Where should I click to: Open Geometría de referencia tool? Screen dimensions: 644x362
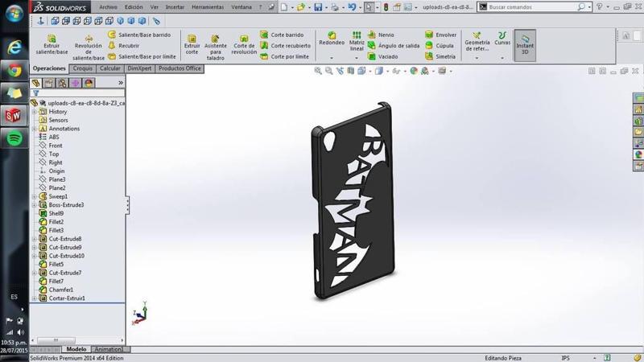(477, 42)
